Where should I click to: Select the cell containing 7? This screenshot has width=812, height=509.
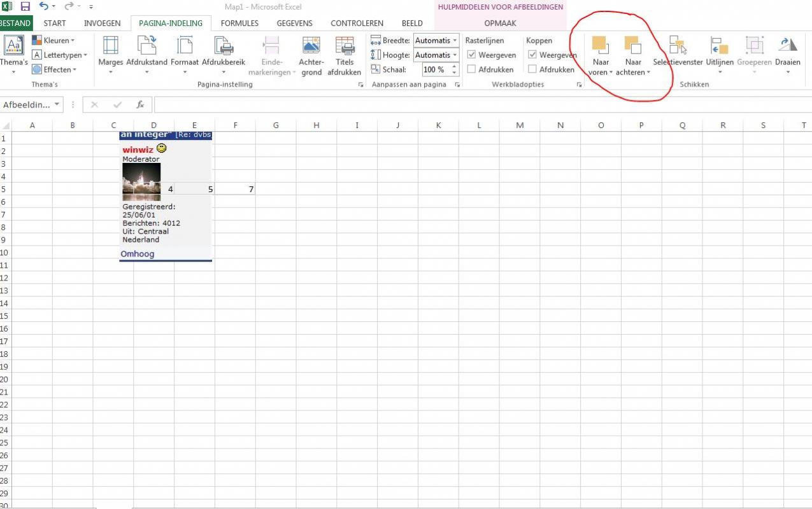(235, 189)
